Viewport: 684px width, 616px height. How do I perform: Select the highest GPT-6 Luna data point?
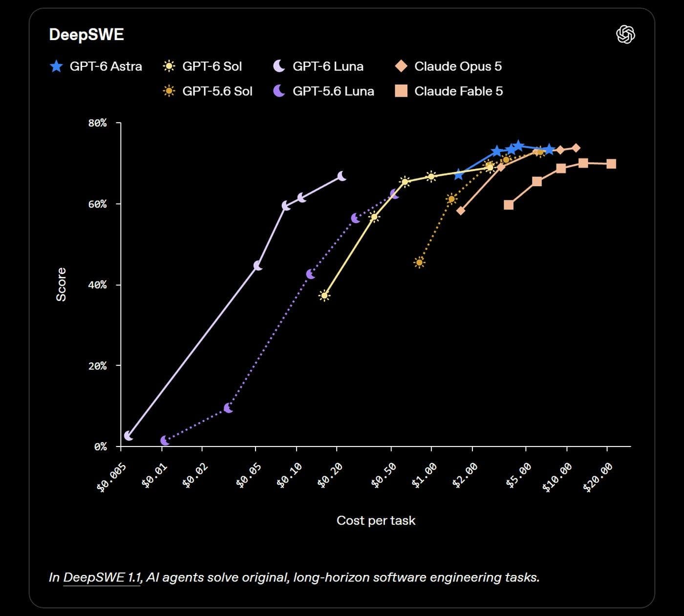click(x=342, y=176)
